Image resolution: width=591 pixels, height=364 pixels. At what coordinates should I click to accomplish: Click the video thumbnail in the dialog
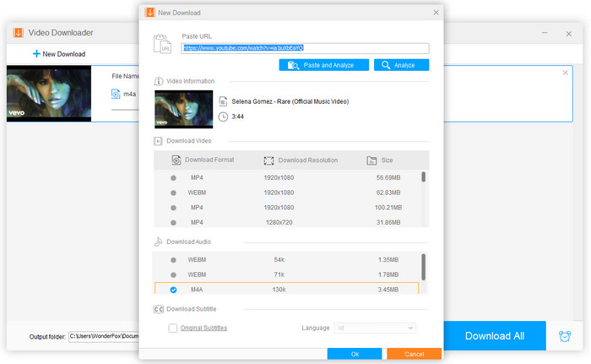183,110
